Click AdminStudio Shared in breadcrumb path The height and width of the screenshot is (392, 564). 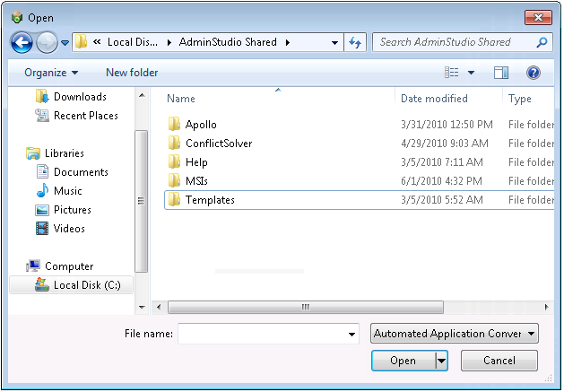[228, 42]
